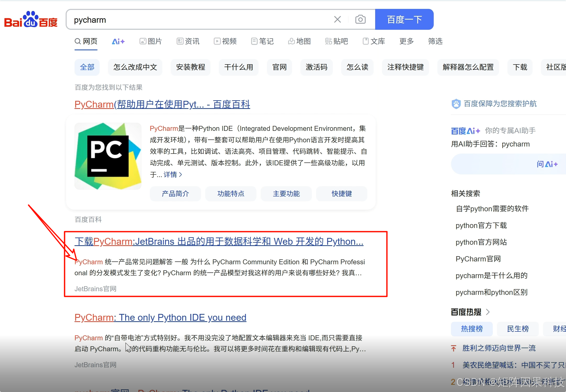Image resolution: width=566 pixels, height=392 pixels.
Task: Open the 地图 map tab
Action: pos(299,41)
